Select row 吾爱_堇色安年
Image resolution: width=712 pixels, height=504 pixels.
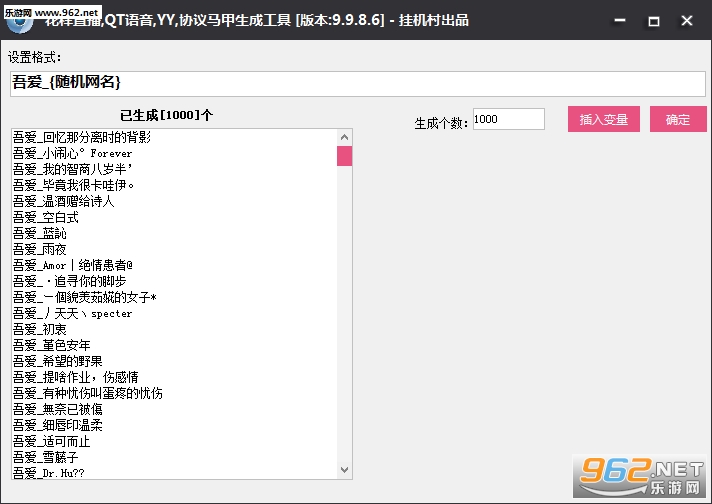point(174,345)
